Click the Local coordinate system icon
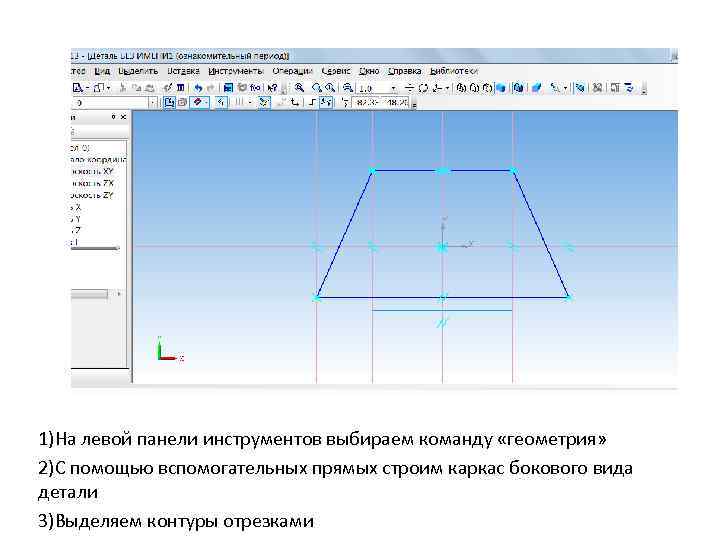The width and height of the screenshot is (720, 540). point(294,102)
